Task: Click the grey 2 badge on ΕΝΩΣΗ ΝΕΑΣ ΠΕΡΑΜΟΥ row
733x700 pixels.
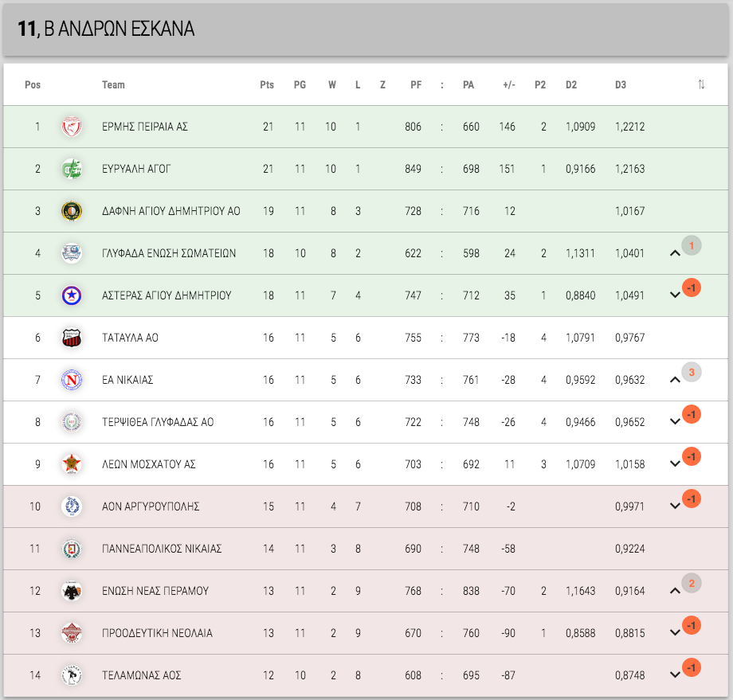Action: tap(692, 583)
